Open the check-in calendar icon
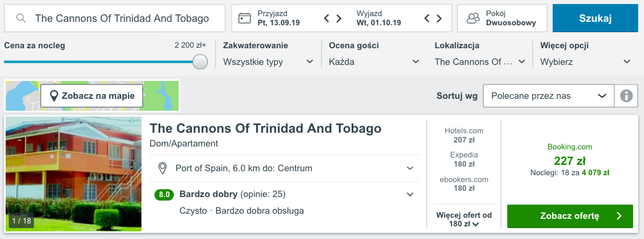Image resolution: width=644 pixels, height=239 pixels. coord(244,18)
